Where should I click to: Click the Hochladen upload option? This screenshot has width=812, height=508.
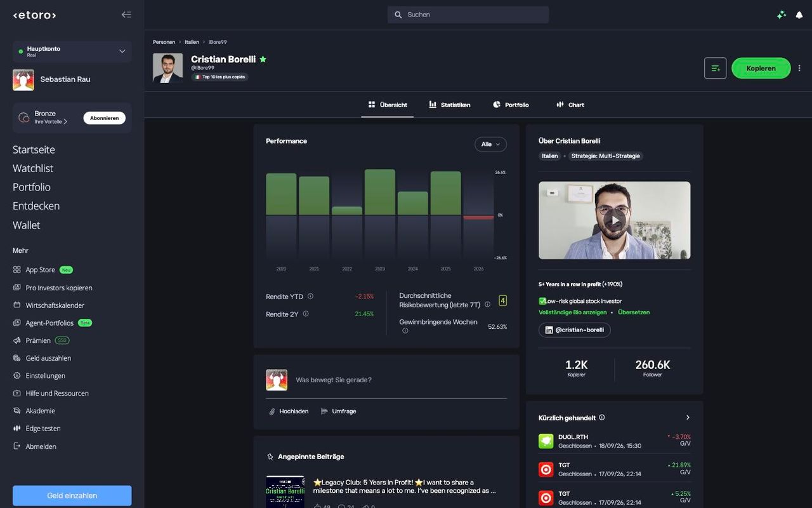click(289, 411)
